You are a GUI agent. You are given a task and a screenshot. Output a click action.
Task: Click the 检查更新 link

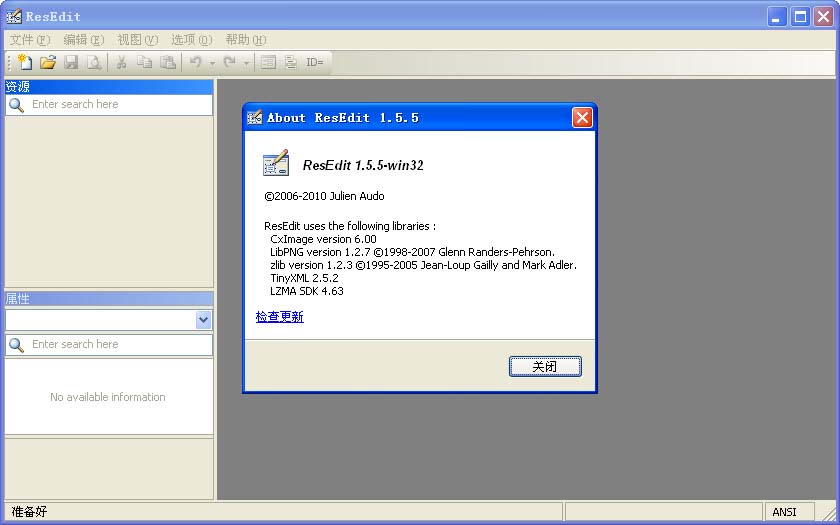[279, 317]
